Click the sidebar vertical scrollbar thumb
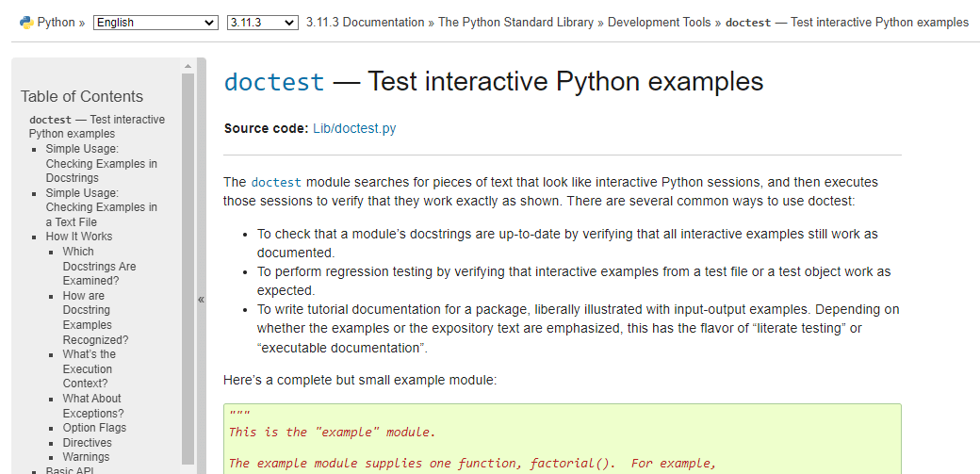 (x=188, y=269)
